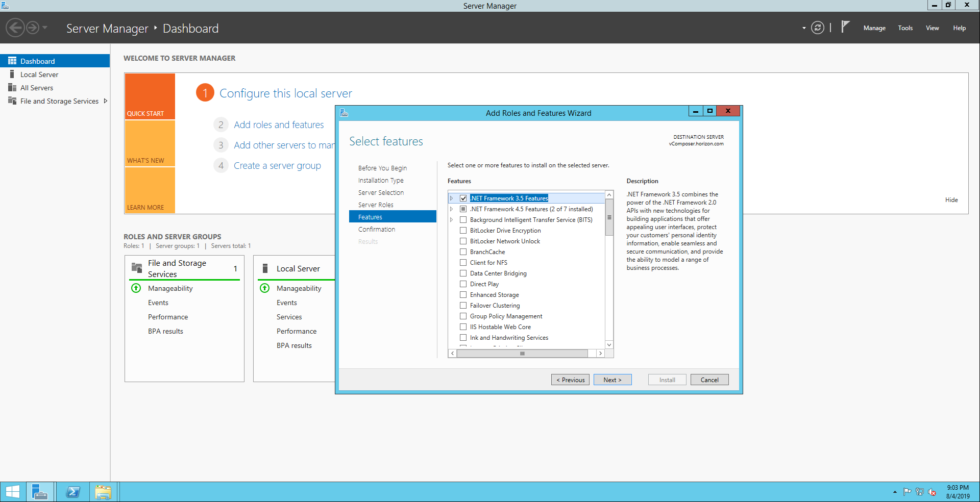The image size is (980, 502).
Task: Click the Next button in wizard
Action: point(612,380)
